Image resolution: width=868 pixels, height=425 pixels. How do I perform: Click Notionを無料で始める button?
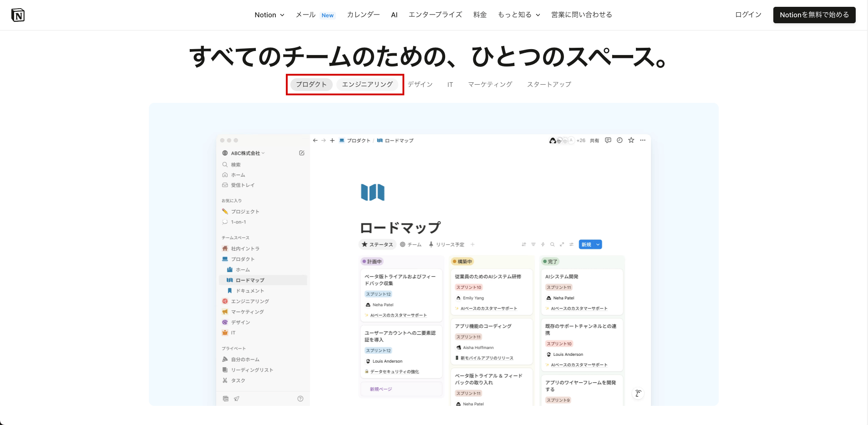tap(814, 15)
